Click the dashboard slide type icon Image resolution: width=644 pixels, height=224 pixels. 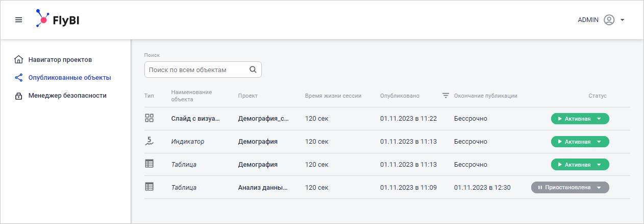click(x=150, y=118)
